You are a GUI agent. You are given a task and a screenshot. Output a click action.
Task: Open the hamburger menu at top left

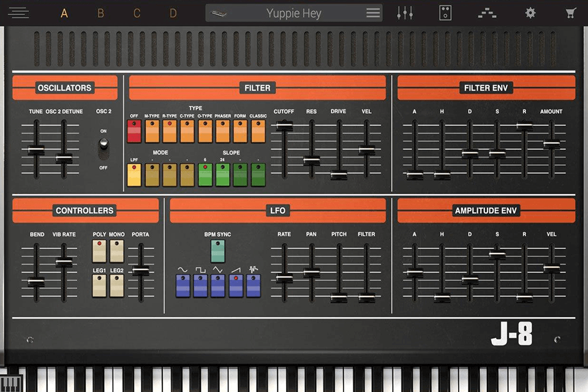(18, 12)
